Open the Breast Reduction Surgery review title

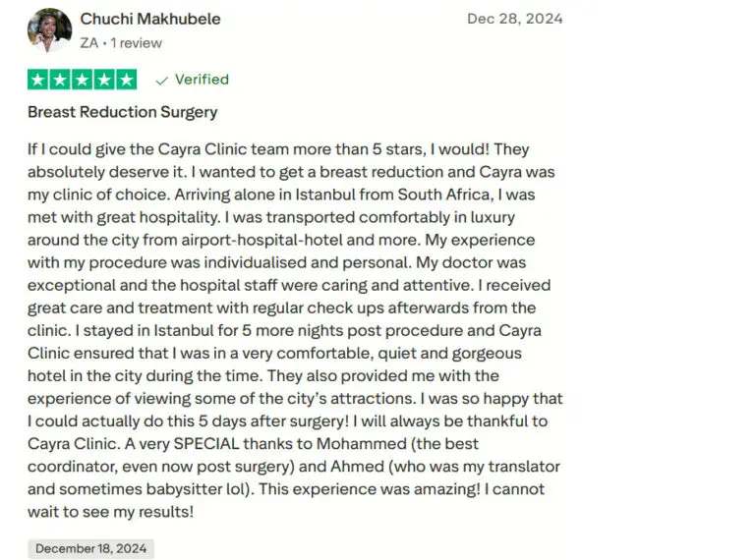pos(123,112)
